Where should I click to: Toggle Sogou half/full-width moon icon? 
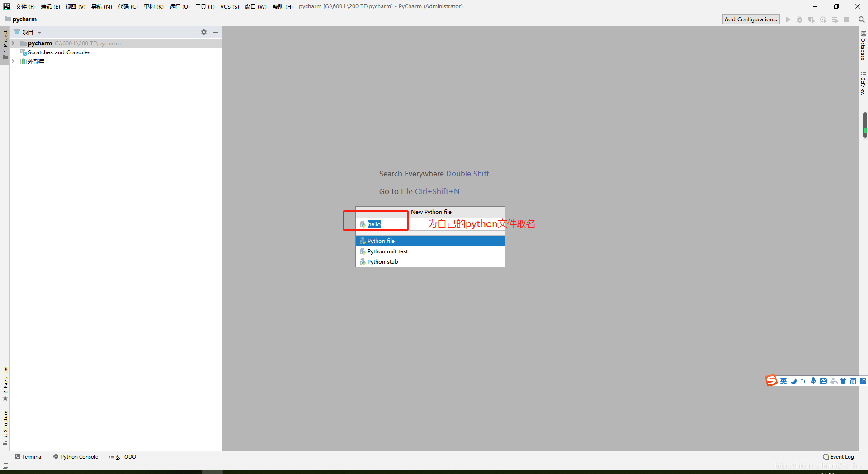click(x=793, y=381)
